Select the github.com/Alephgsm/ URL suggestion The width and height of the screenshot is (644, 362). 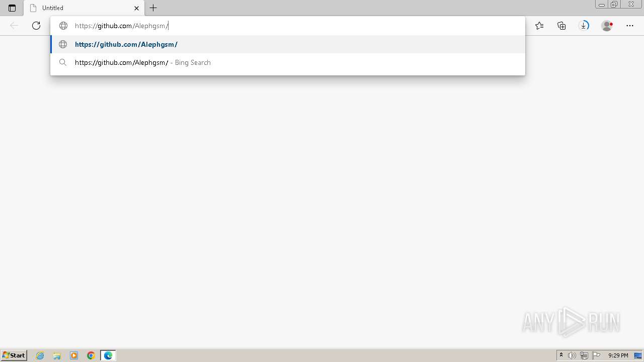tap(288, 44)
